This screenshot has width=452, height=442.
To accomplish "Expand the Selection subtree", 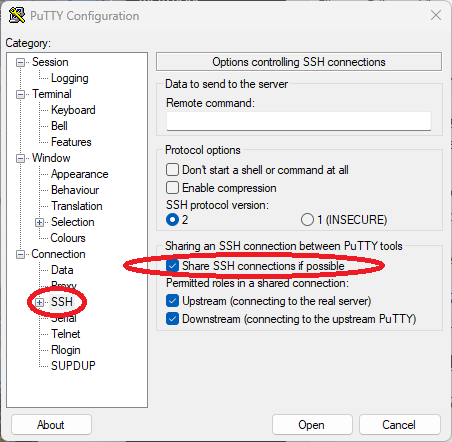I will point(39,222).
